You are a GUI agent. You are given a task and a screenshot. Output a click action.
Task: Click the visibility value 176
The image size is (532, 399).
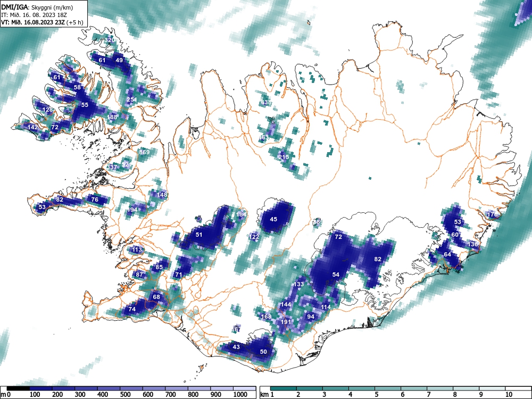pos(492,214)
